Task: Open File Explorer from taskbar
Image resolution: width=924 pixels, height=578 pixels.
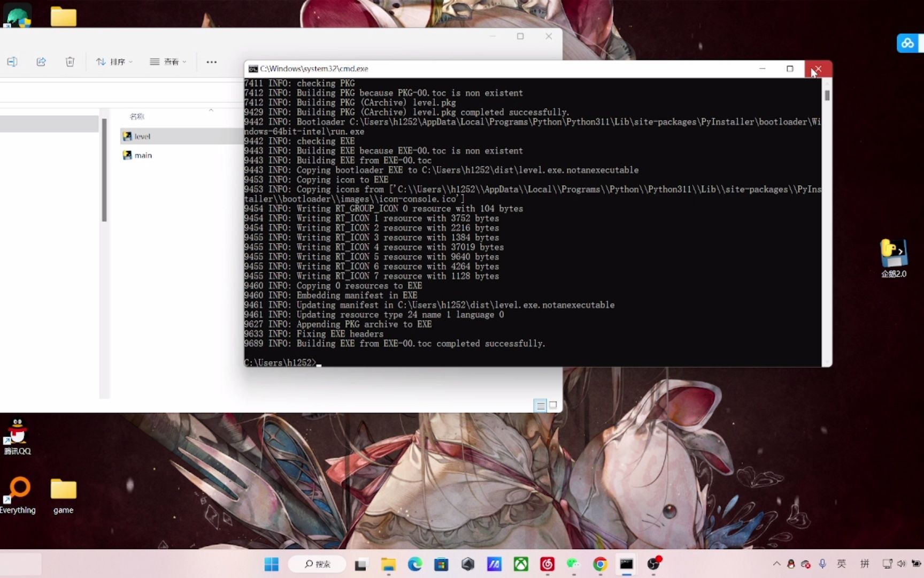Action: 388,564
